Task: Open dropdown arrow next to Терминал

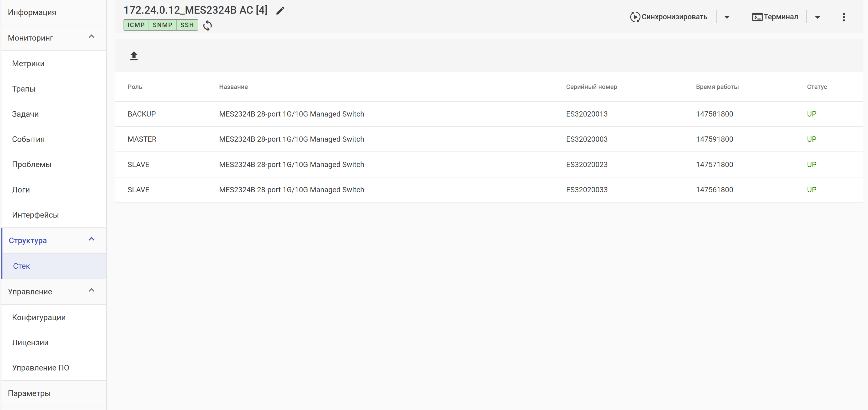Action: [817, 17]
